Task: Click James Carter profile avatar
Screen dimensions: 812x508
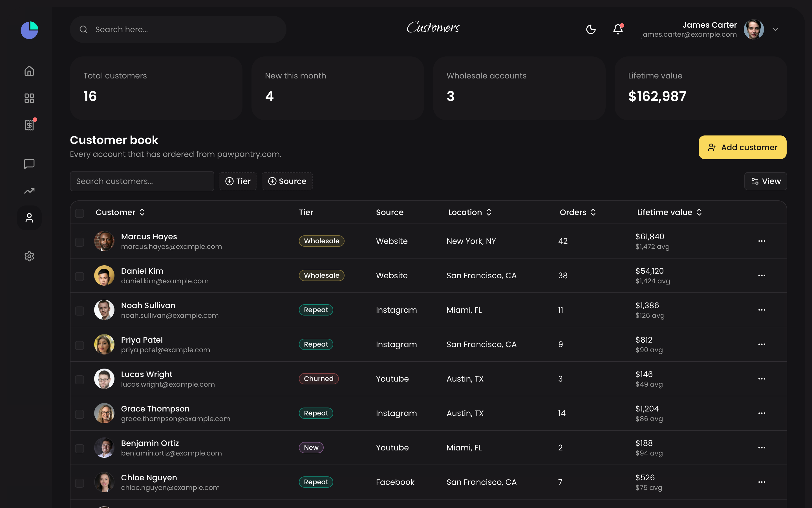Action: pos(754,29)
